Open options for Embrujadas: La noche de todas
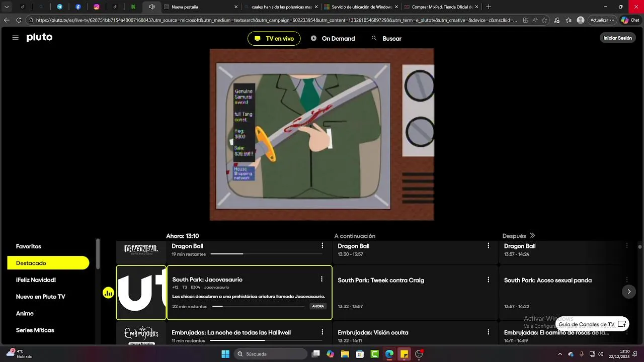 [322, 332]
